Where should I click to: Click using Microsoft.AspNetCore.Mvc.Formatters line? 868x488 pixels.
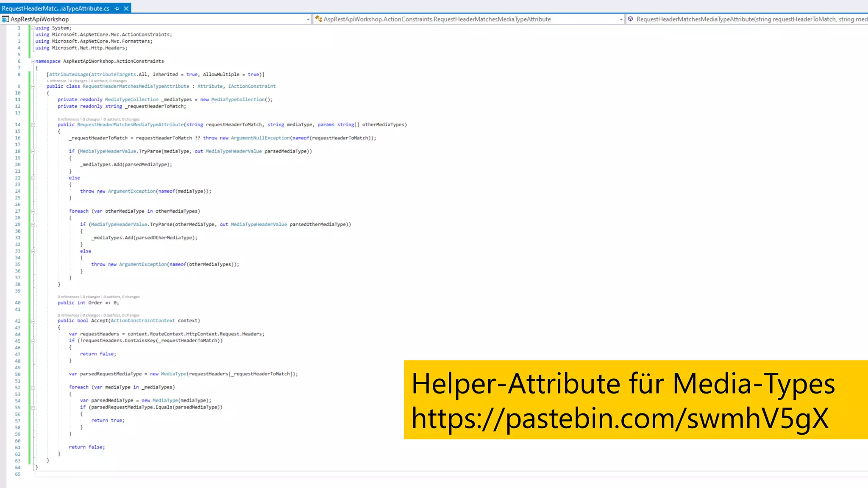[x=94, y=42]
